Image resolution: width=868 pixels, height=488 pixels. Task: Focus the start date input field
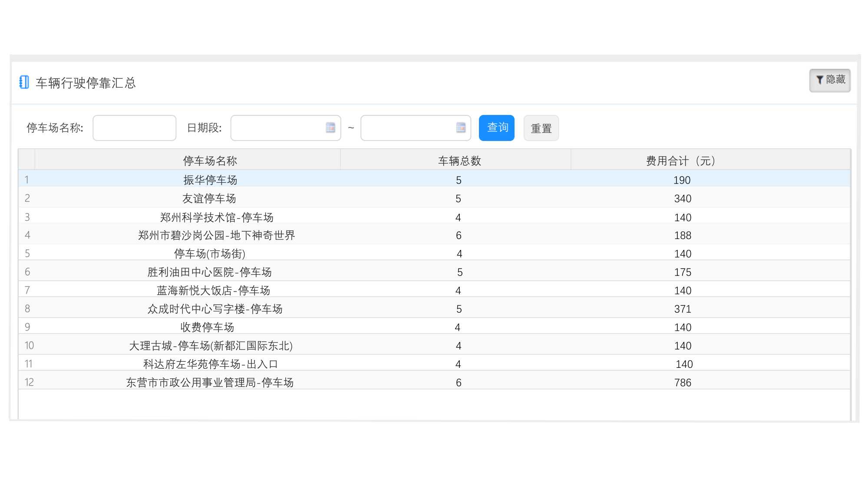coord(278,128)
